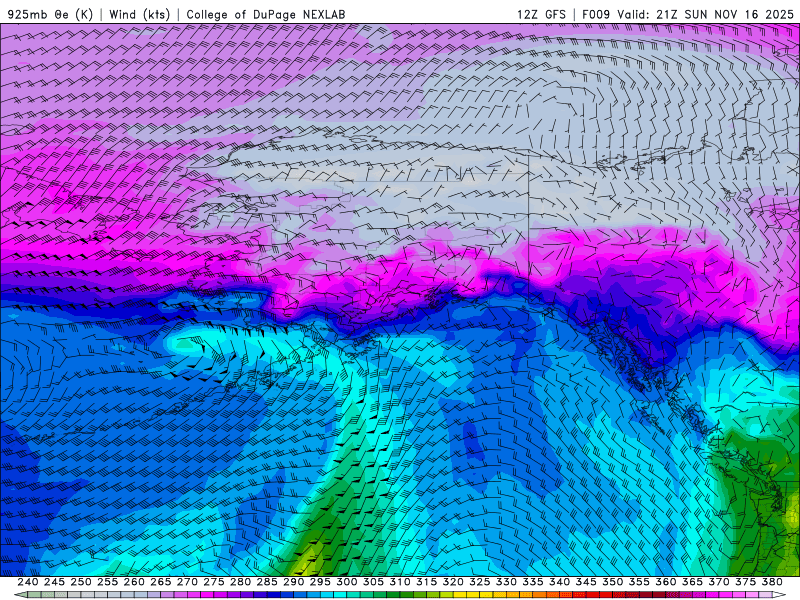Click the 355 colorbar value
This screenshot has height=600, width=800.
639,582
